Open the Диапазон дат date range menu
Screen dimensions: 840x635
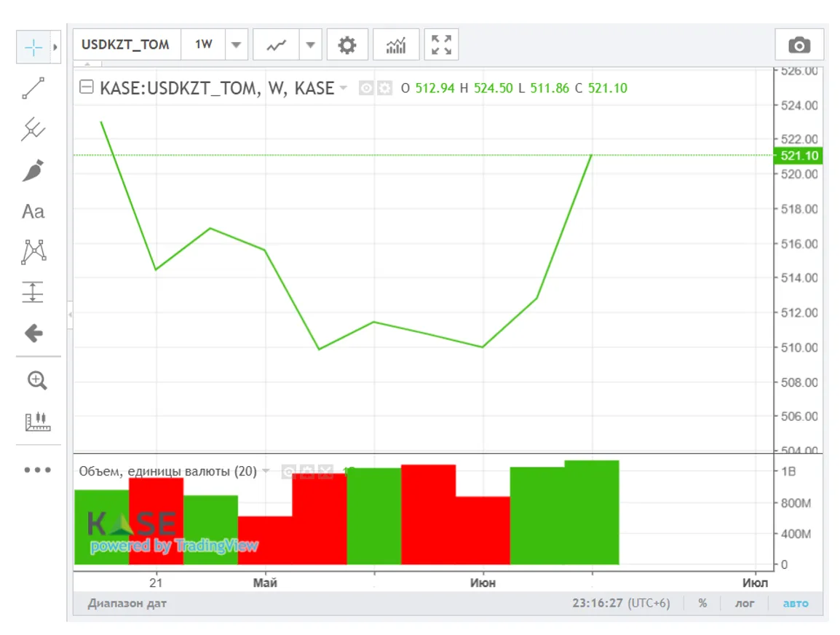[x=127, y=603]
